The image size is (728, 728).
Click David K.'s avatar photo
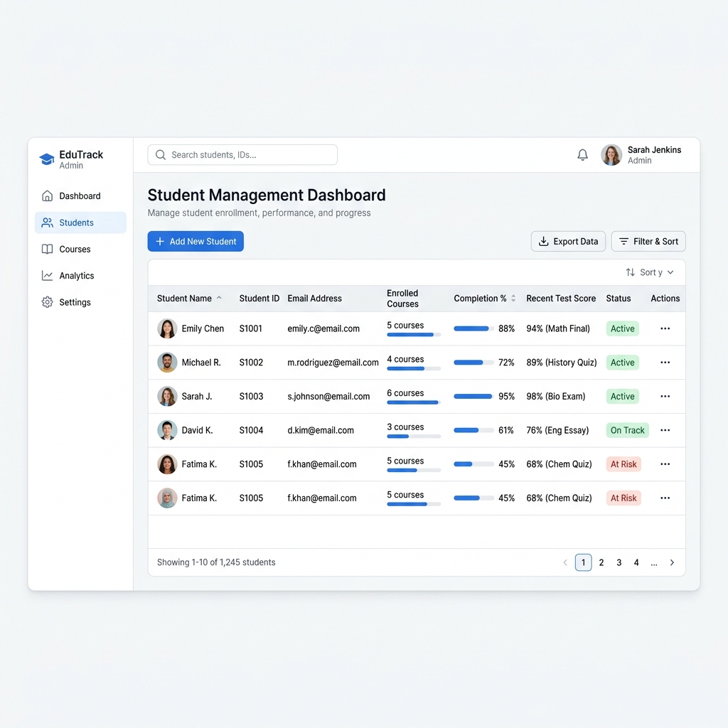tap(167, 430)
